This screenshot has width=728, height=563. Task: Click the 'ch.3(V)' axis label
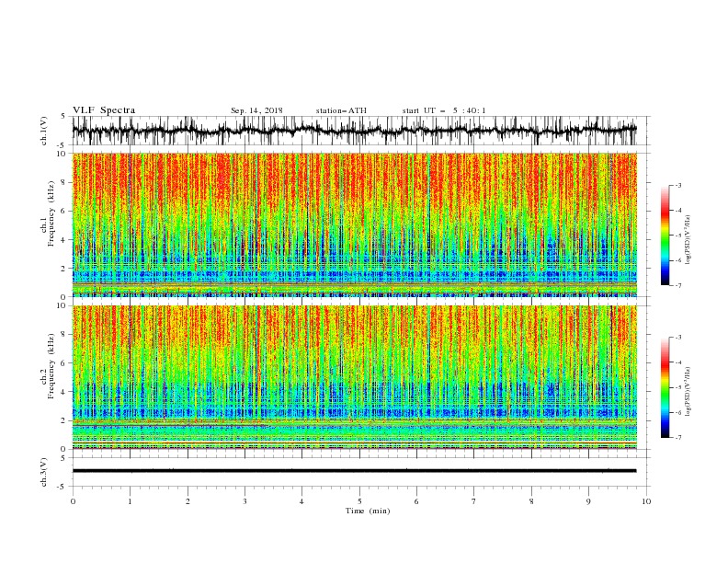44,472
